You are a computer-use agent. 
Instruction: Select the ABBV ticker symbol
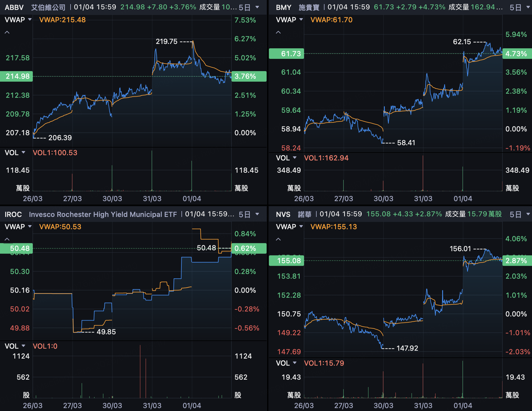pyautogui.click(x=14, y=7)
